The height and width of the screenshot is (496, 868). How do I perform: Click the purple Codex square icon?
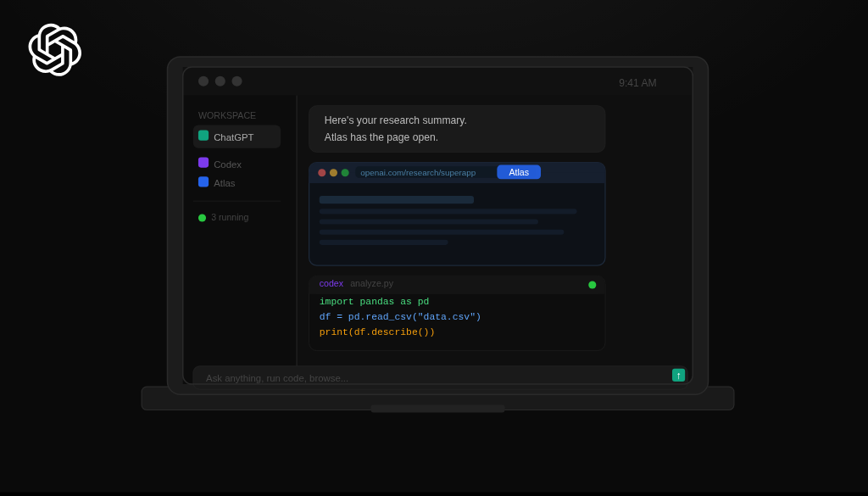203,163
